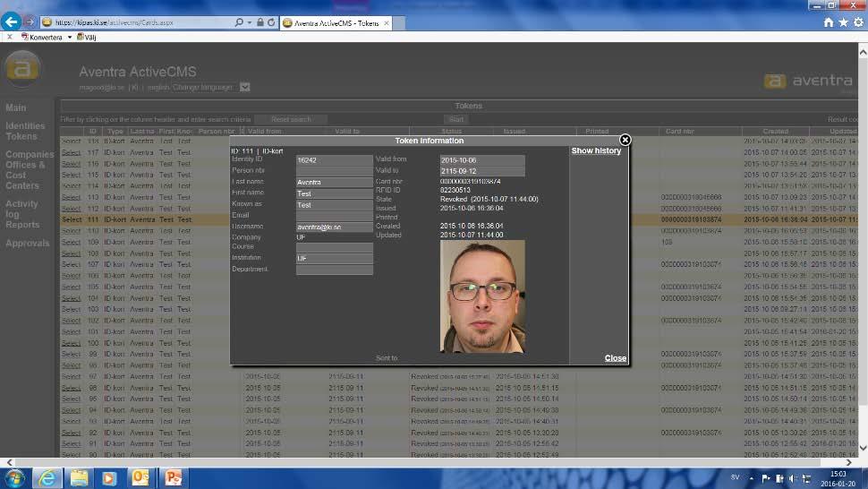
Task: Click the Show history link
Action: (596, 150)
